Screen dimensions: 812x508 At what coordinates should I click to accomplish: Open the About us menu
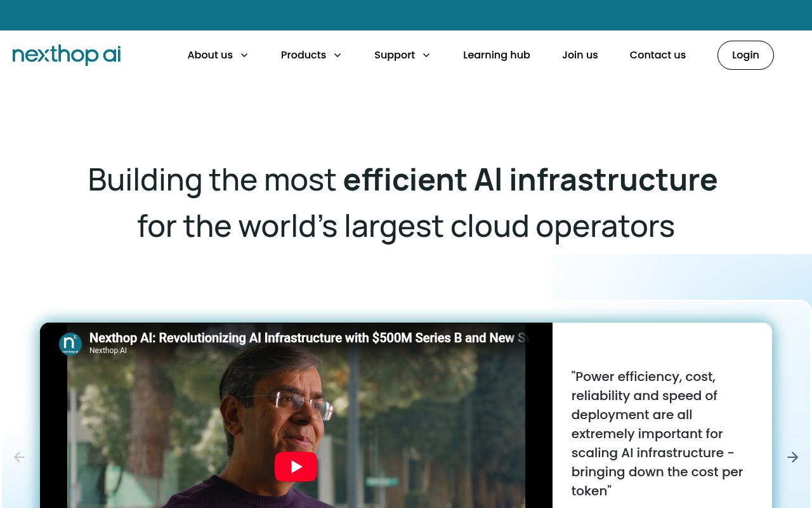click(210, 55)
